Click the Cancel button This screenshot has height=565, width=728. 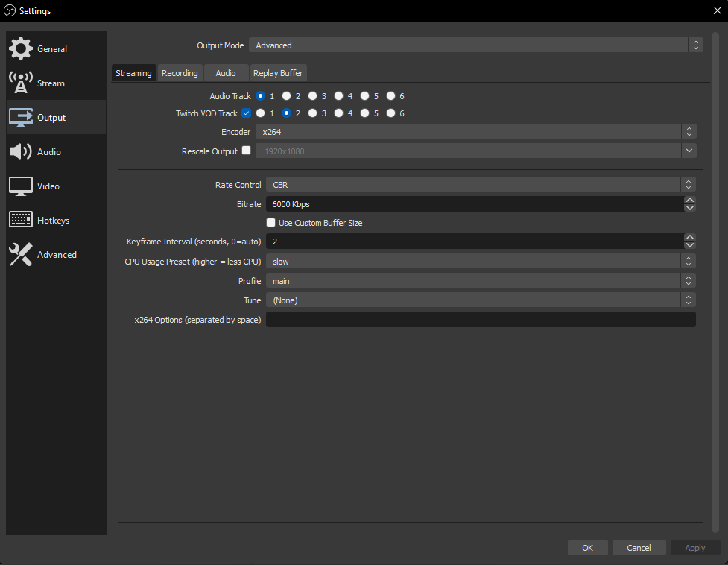click(x=639, y=547)
